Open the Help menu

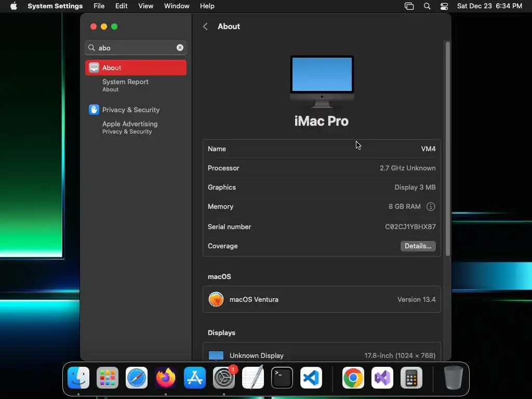(207, 6)
